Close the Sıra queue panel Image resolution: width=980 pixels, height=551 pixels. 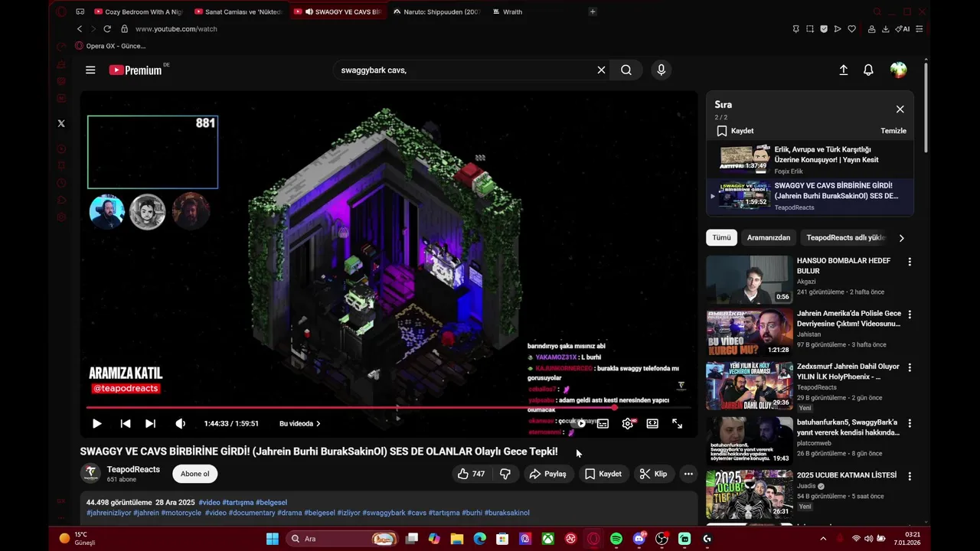pos(900,109)
